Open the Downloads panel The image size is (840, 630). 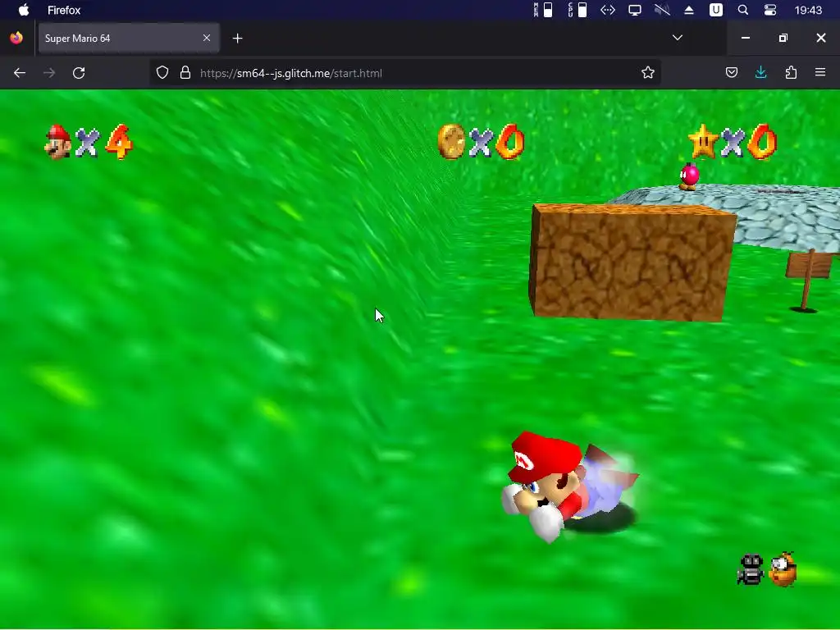point(760,72)
